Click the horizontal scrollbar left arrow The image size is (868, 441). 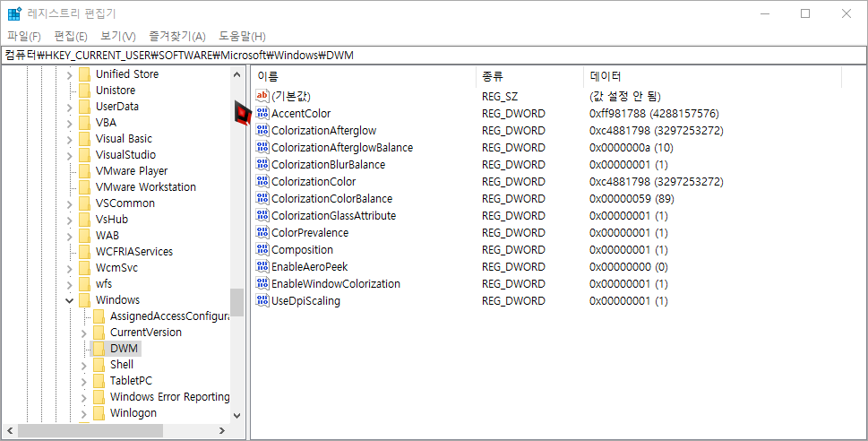coord(10,430)
